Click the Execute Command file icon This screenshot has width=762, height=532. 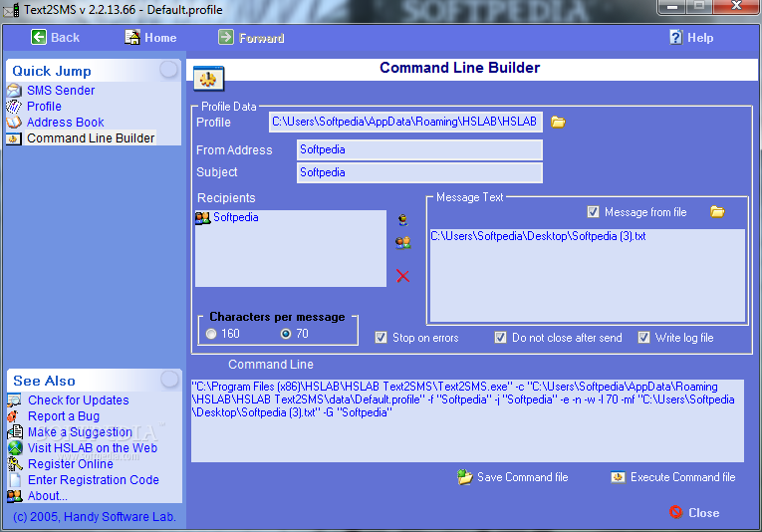(x=619, y=477)
